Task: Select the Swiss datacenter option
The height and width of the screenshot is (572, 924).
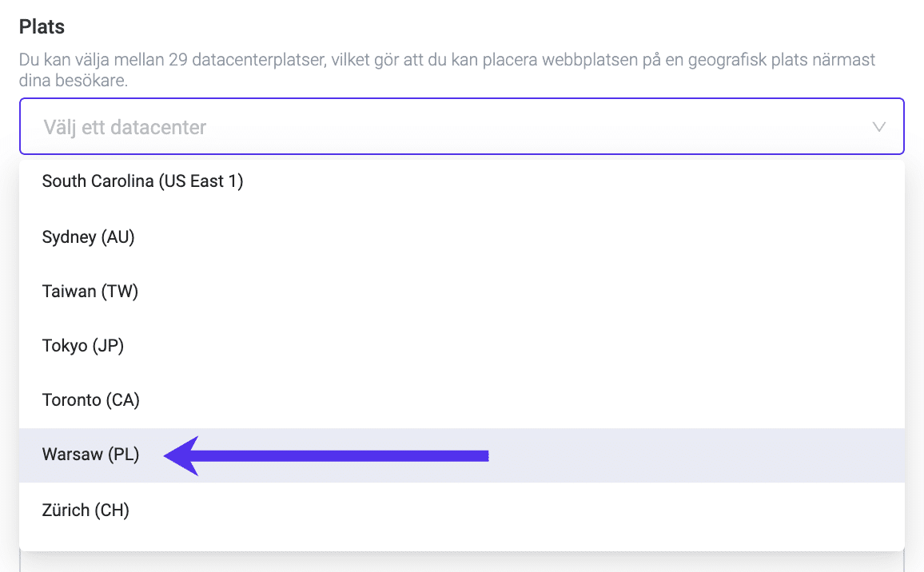Action: click(x=86, y=510)
